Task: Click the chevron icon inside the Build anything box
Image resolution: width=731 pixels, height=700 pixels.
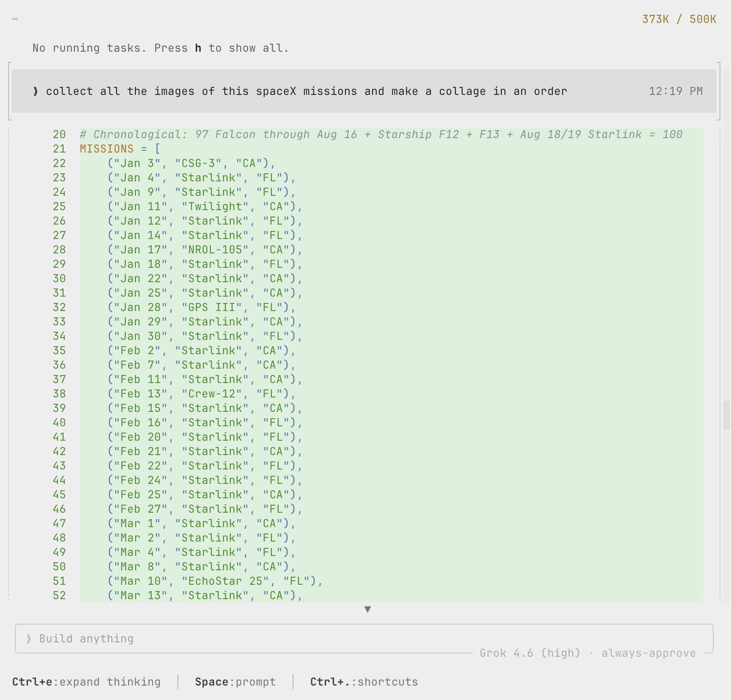Action: [29, 639]
